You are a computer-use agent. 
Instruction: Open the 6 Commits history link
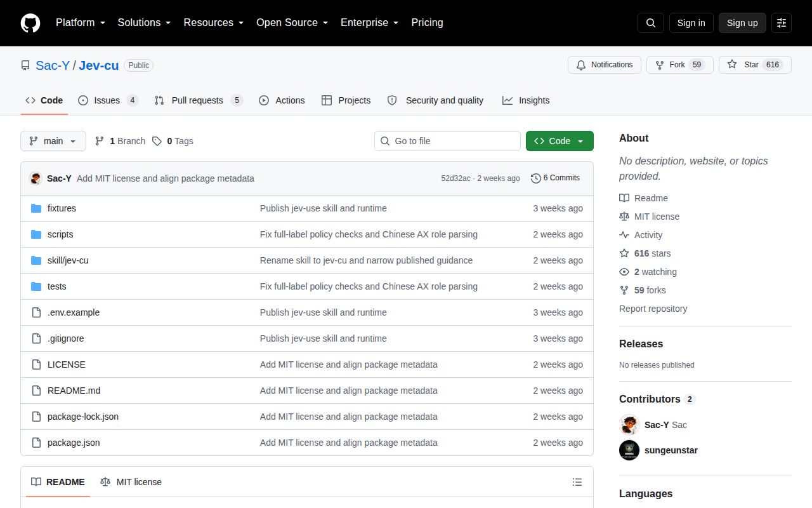click(556, 178)
